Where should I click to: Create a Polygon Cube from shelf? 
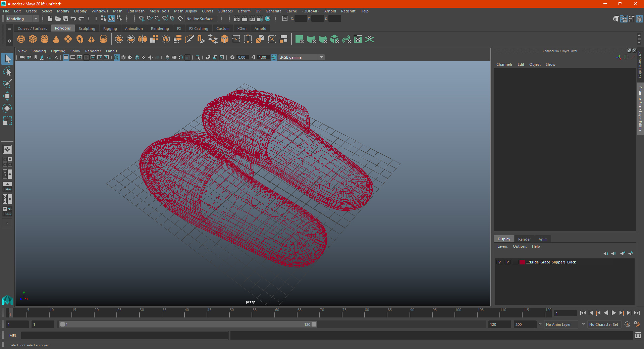[x=33, y=39]
